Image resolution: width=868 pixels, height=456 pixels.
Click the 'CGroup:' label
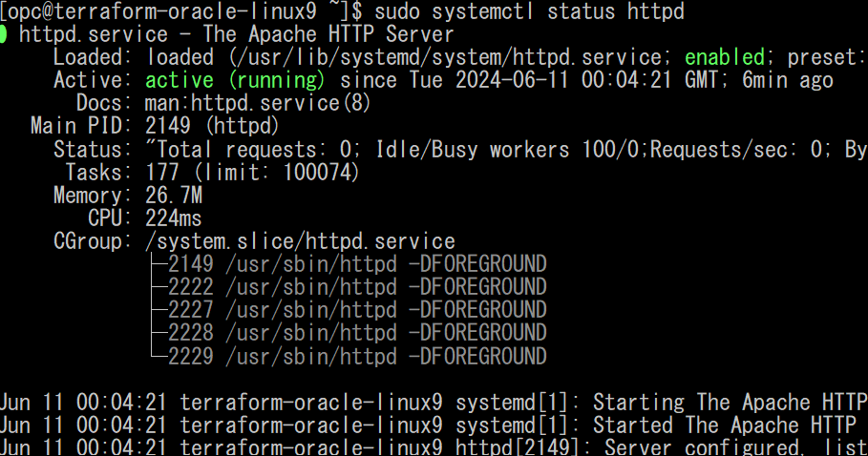93,241
